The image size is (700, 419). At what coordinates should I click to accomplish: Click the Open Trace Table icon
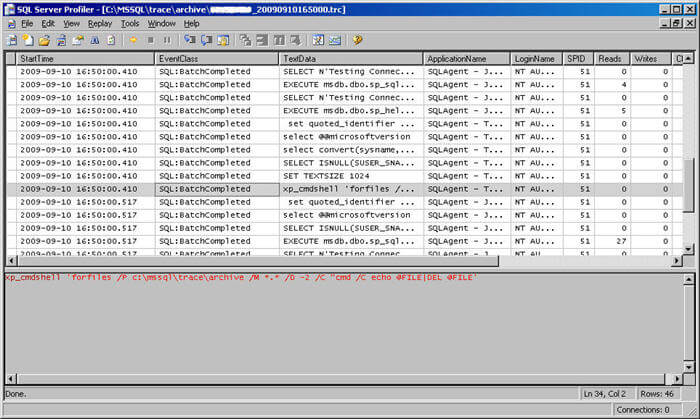coord(61,41)
